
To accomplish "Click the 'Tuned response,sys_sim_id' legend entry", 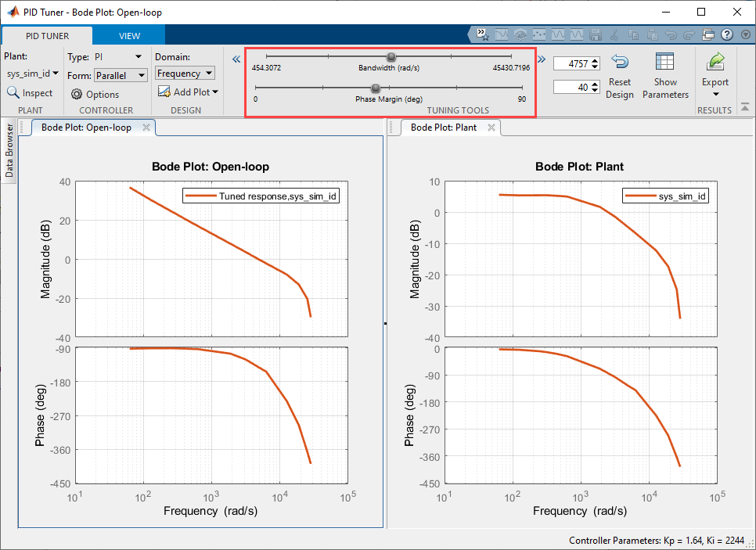I will tap(261, 196).
